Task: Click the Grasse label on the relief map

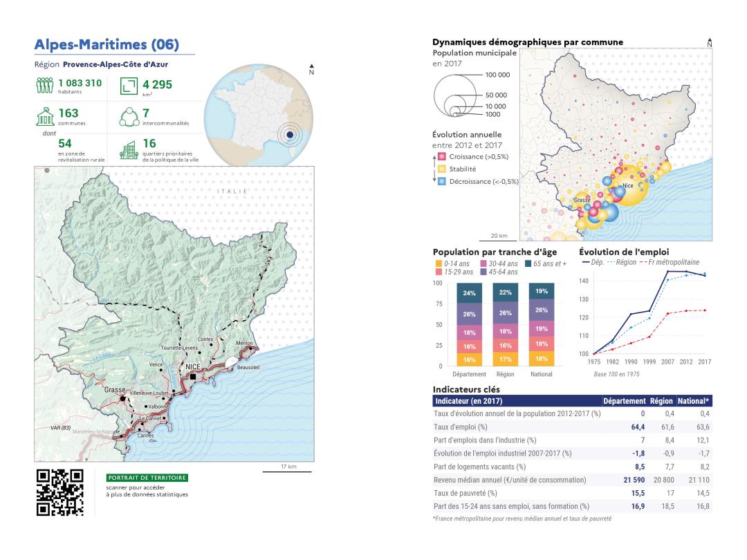Action: (x=115, y=390)
